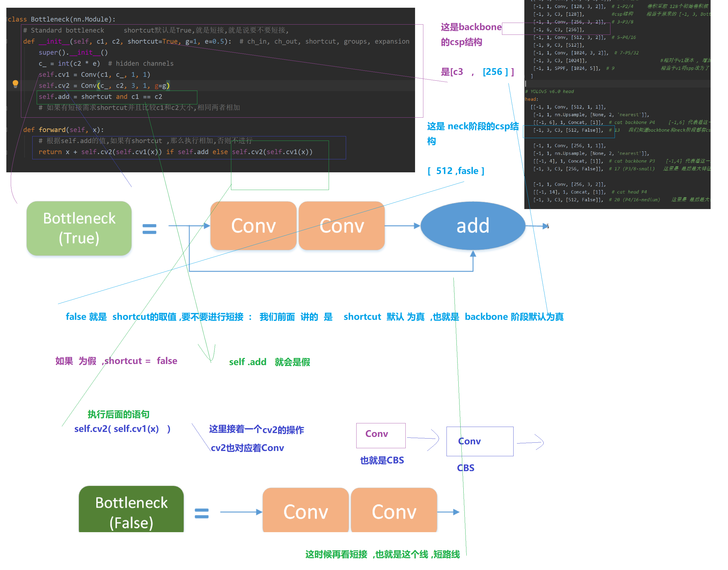Click the text '这是backbone 的csp结构'
The image size is (728, 570).
tap(471, 34)
